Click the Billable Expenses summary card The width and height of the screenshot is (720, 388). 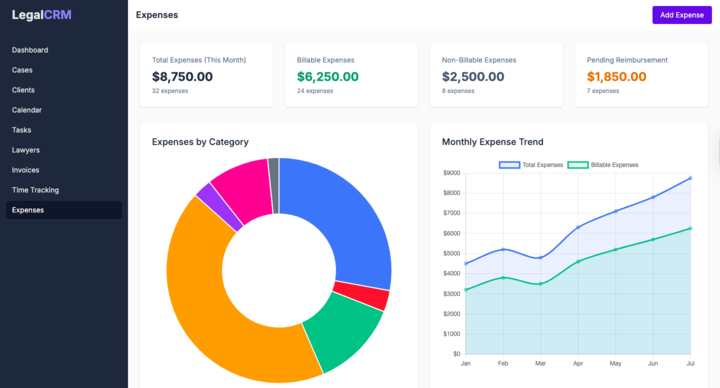click(351, 75)
